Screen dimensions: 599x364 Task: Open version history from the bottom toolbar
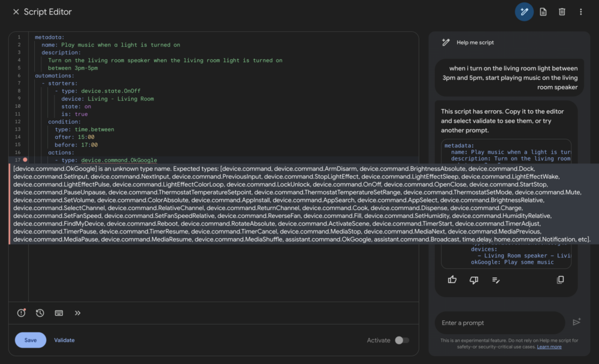click(x=40, y=313)
